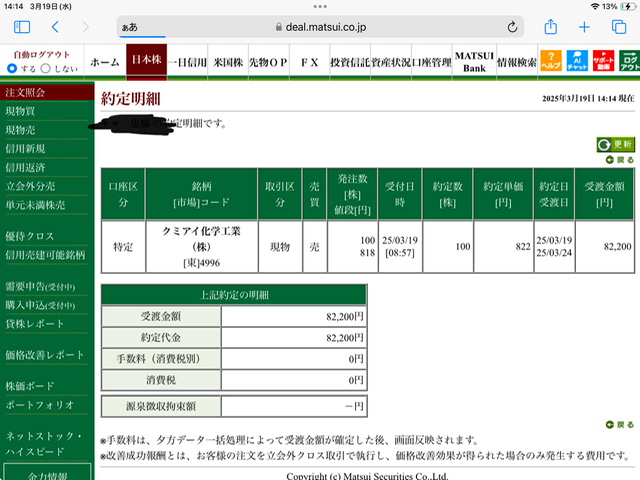640x480 pixels.
Task: Select auto logout する radio button
Action: [12, 68]
